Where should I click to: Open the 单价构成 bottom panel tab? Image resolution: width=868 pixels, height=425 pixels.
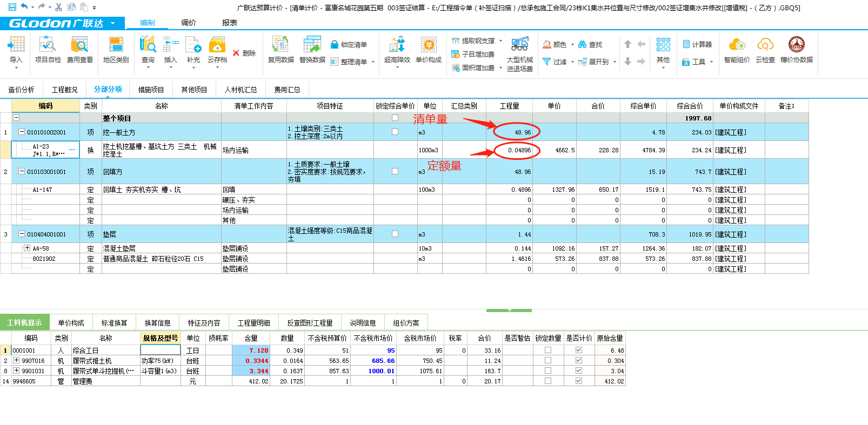point(71,323)
